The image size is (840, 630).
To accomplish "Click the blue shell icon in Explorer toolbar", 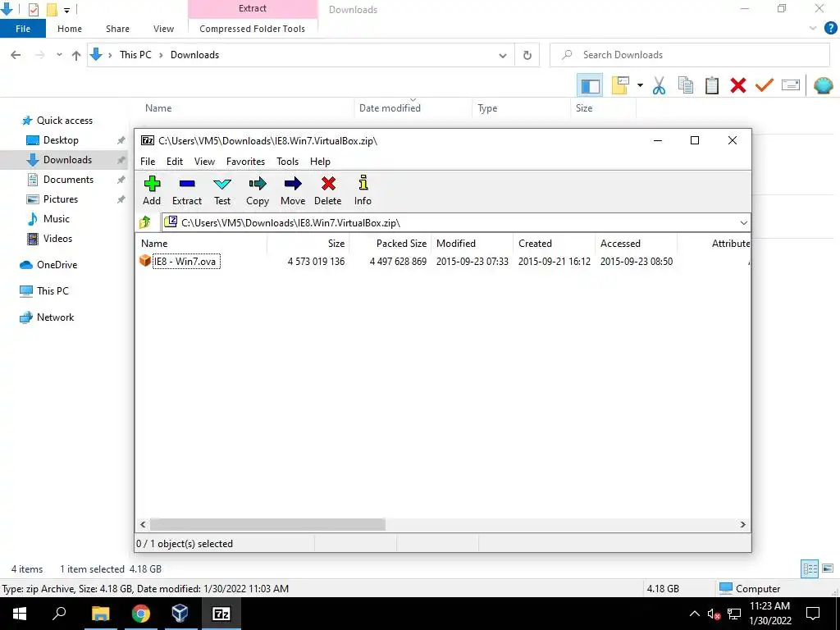I will point(823,85).
